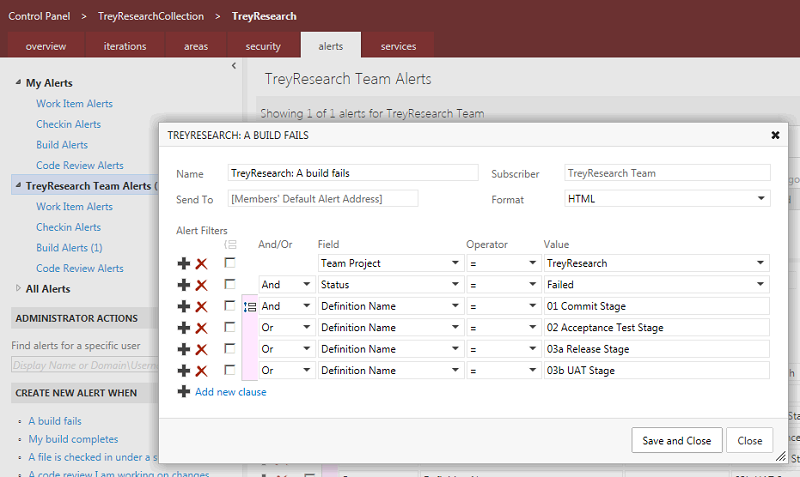Check the Status row checkbox
This screenshot has height=477, width=800.
230,284
